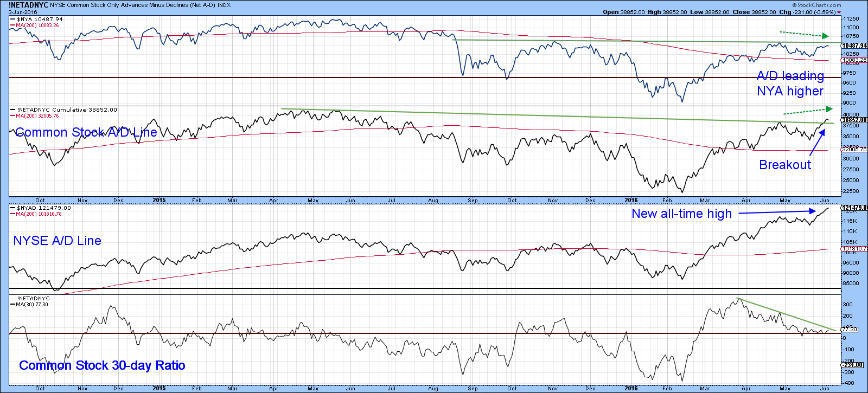Viewport: 868px width, 393px height.
Task: Click the -231.00 axis value tag
Action: (x=852, y=365)
